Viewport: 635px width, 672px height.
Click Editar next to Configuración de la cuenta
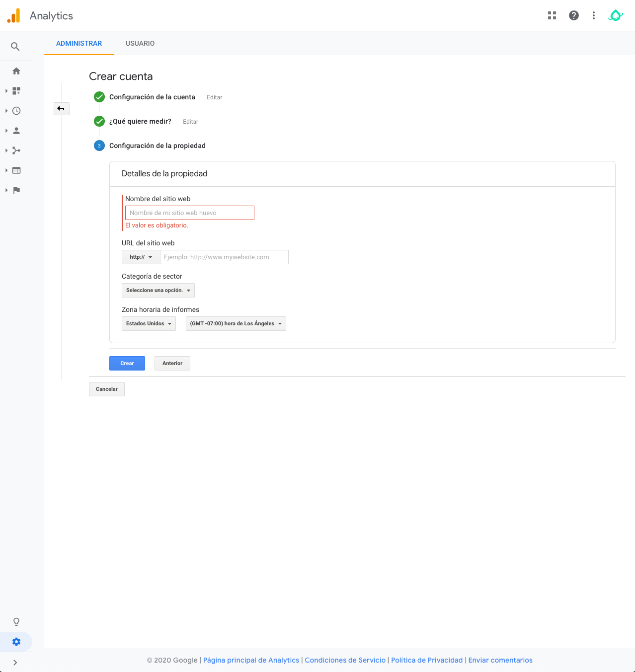click(214, 97)
